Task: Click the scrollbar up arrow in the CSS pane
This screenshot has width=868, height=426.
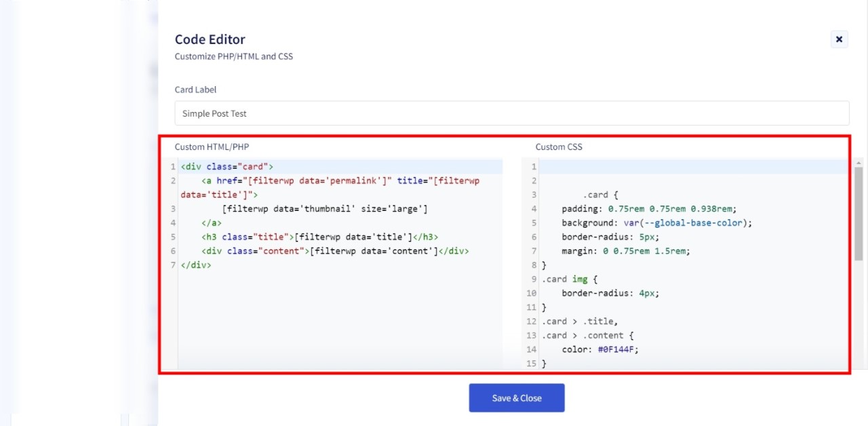Action: tap(858, 163)
